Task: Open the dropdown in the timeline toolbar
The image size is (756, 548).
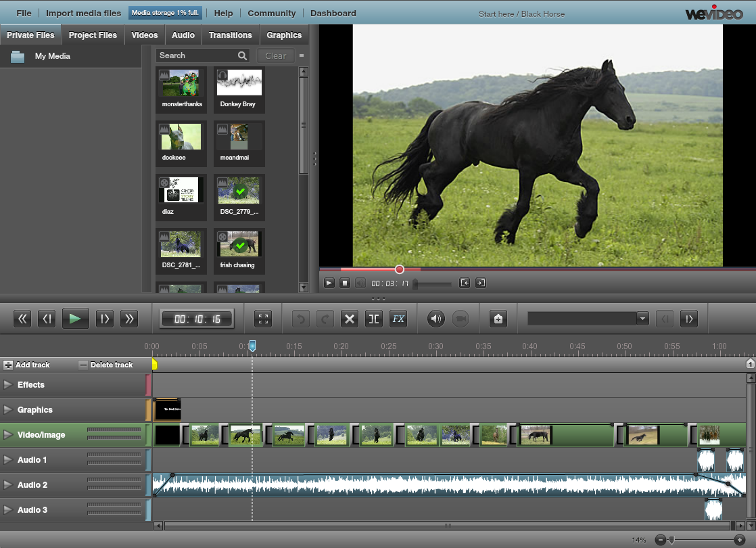Action: (x=642, y=319)
